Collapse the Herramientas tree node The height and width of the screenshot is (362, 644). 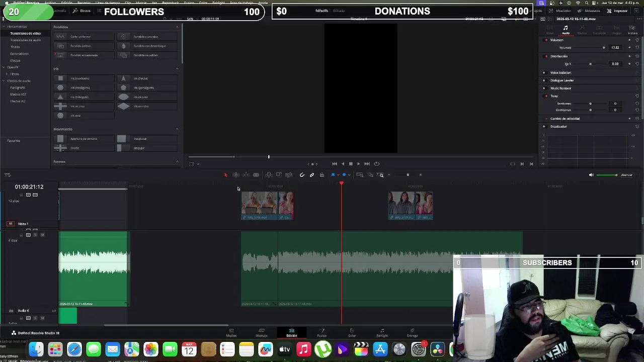[4, 27]
